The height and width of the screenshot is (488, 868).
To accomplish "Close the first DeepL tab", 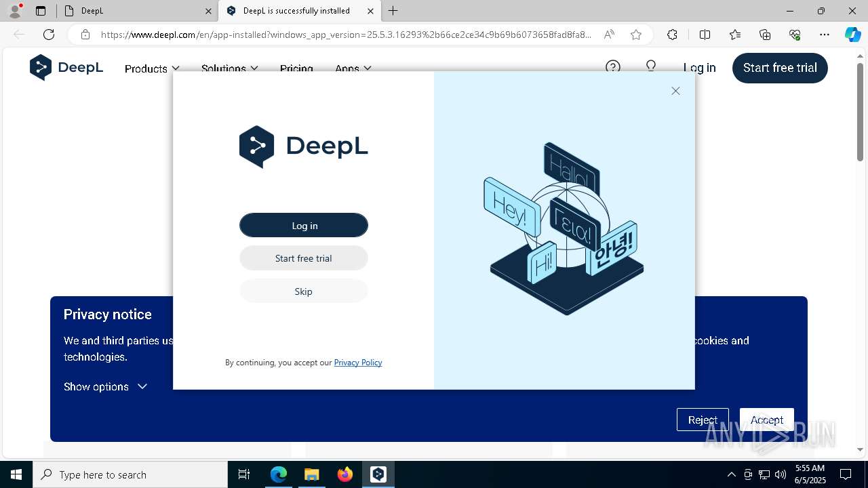I will [x=208, y=11].
